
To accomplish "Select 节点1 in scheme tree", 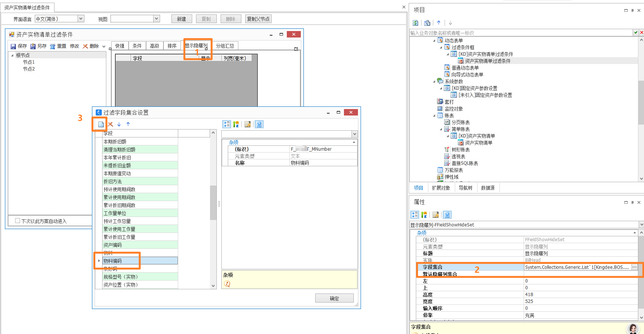I will (x=29, y=62).
